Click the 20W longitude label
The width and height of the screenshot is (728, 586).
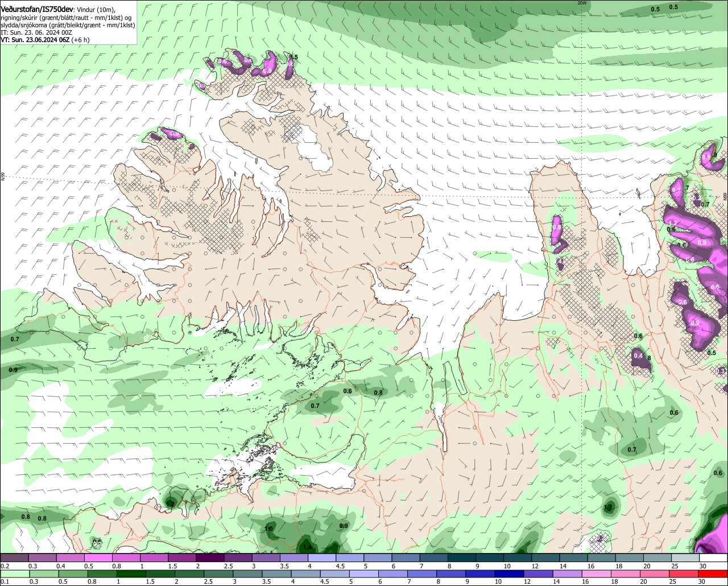pyautogui.click(x=581, y=3)
